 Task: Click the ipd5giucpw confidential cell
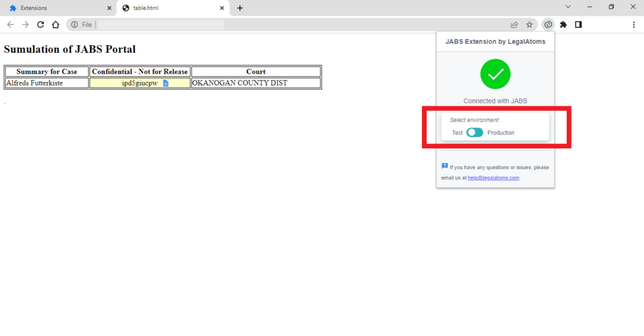point(140,83)
